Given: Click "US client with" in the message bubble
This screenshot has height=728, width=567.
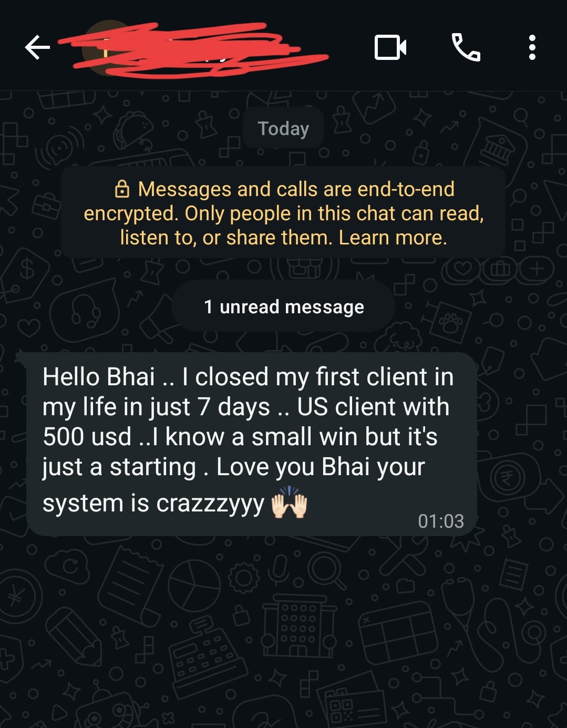Looking at the screenshot, I should 373,407.
